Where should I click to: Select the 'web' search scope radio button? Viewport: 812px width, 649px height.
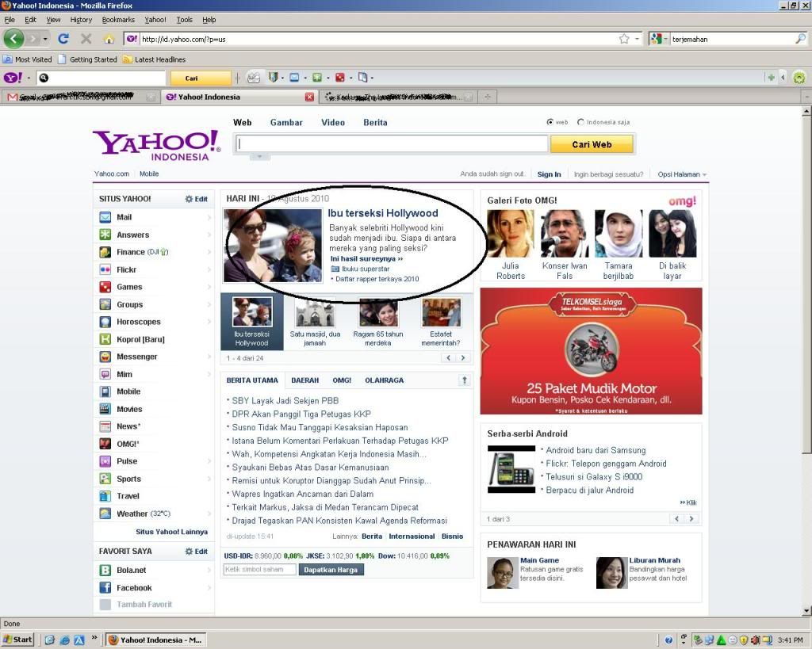(550, 122)
